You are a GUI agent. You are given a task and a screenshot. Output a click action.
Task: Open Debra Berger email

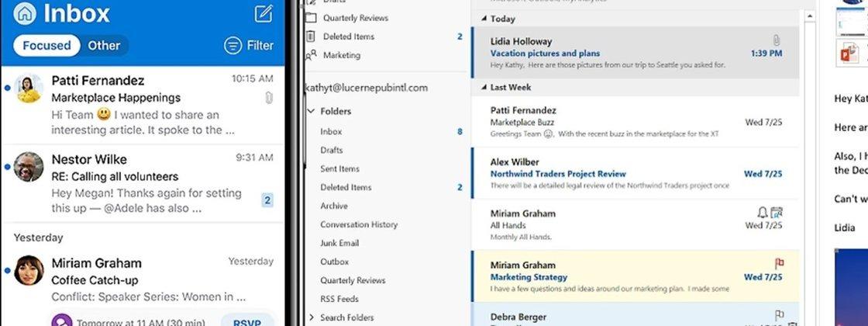click(x=635, y=314)
